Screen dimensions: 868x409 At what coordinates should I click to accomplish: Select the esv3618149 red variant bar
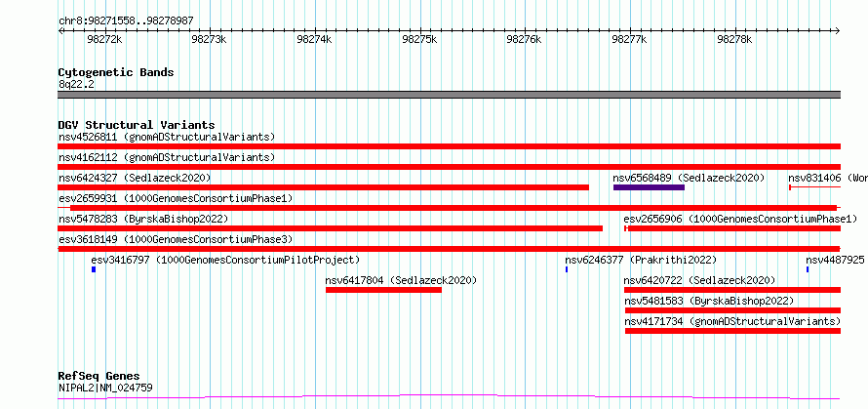pyautogui.click(x=449, y=249)
